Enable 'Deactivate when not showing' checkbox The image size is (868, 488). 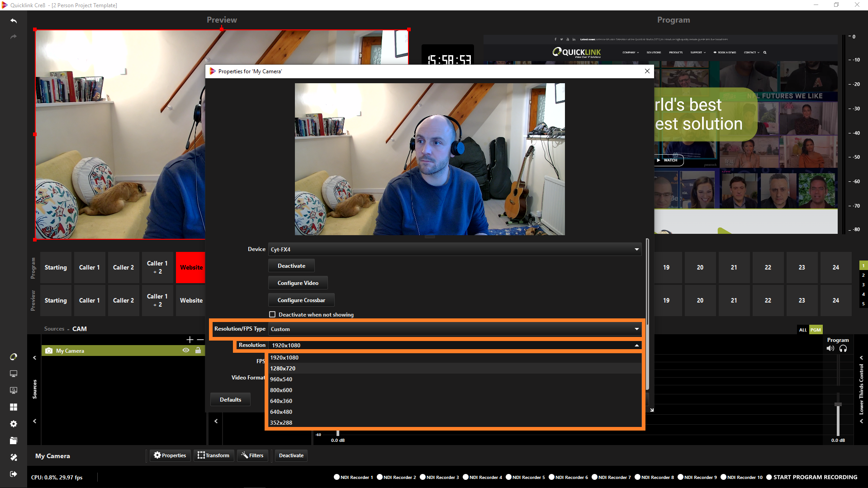(x=272, y=314)
